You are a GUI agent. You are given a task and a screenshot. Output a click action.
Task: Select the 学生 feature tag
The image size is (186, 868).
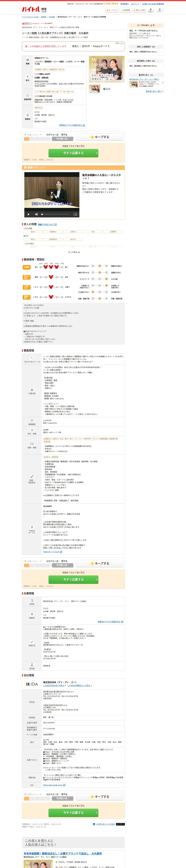[93, 232]
